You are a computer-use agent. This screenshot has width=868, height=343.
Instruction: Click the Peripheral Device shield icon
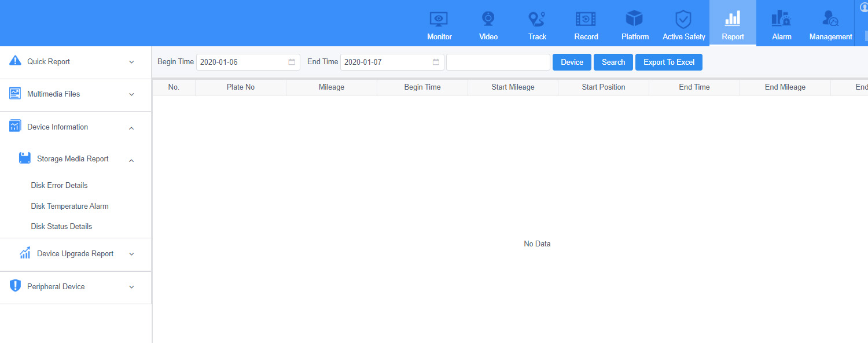click(x=16, y=286)
